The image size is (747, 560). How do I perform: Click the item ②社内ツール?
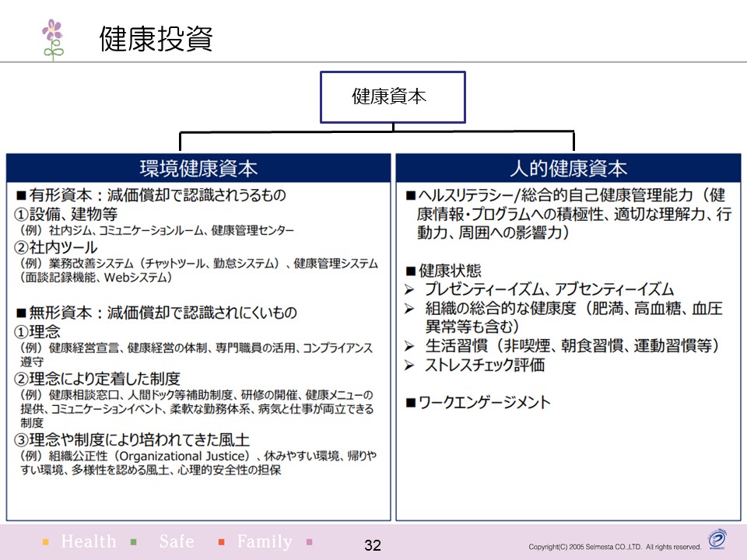click(56, 247)
